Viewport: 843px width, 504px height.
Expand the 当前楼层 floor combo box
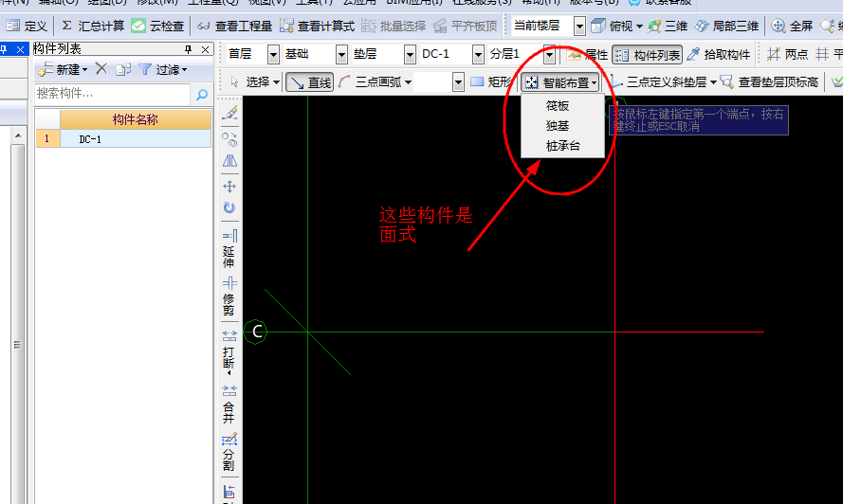pyautogui.click(x=579, y=26)
